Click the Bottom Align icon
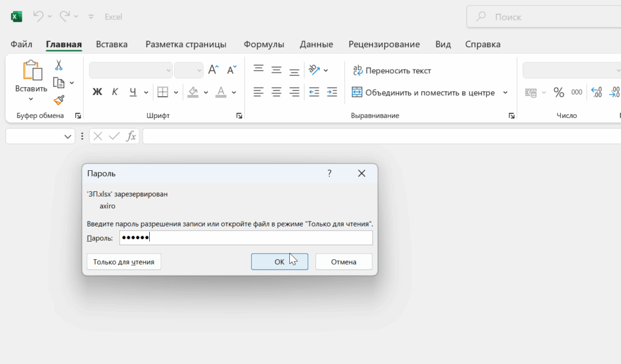 tap(294, 71)
